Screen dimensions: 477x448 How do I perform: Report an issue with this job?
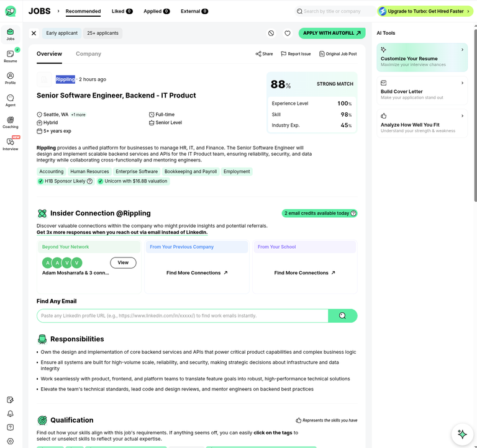click(296, 54)
